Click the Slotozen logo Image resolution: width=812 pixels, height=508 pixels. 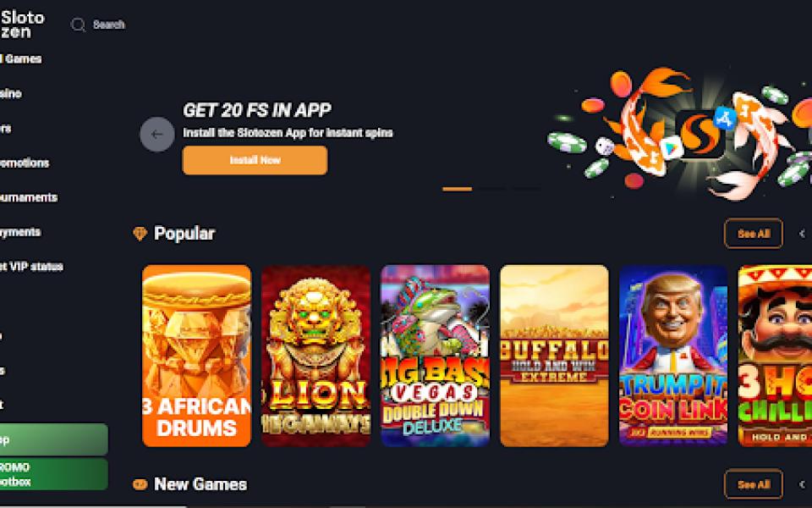point(22,25)
